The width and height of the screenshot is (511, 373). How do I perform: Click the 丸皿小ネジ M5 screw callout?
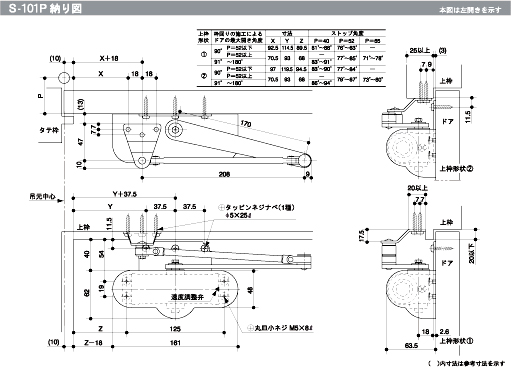283,328
